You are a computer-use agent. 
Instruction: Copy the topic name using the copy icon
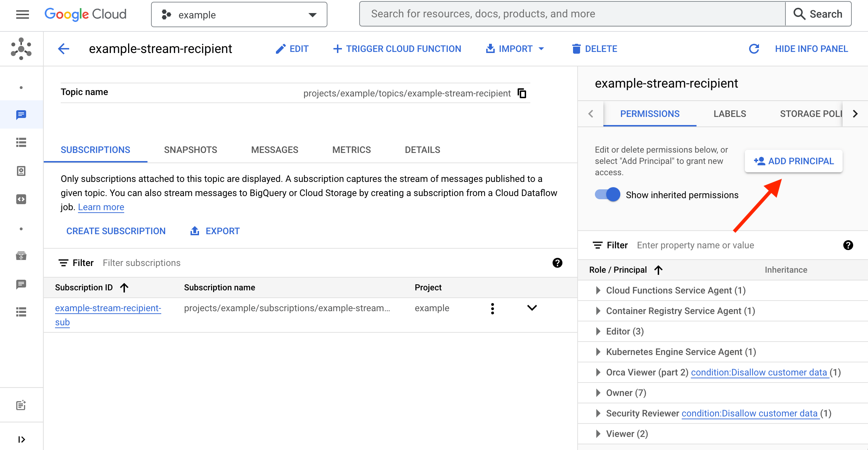click(x=522, y=93)
